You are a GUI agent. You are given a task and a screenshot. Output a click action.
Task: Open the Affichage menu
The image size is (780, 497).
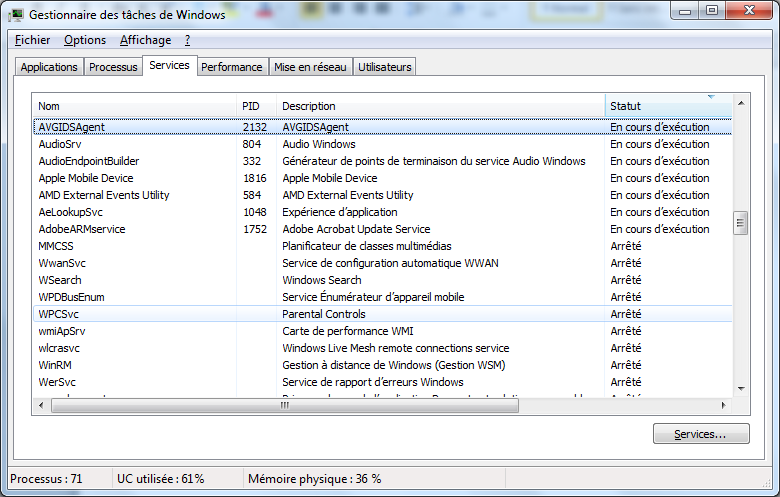click(x=145, y=40)
